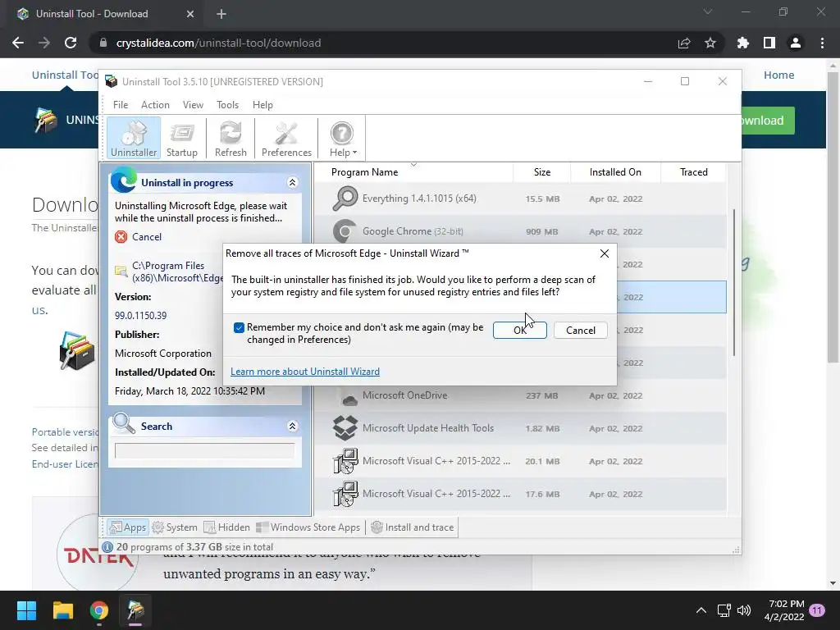This screenshot has height=630, width=840.
Task: Click the program list vertical scrollbar
Action: coord(733,282)
